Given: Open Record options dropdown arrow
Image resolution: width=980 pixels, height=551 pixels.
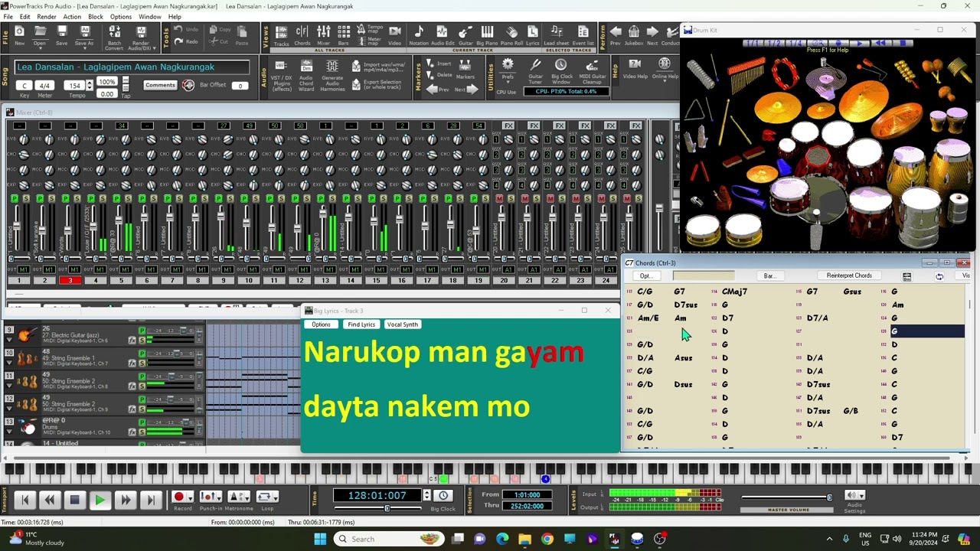Looking at the screenshot, I should [191, 498].
